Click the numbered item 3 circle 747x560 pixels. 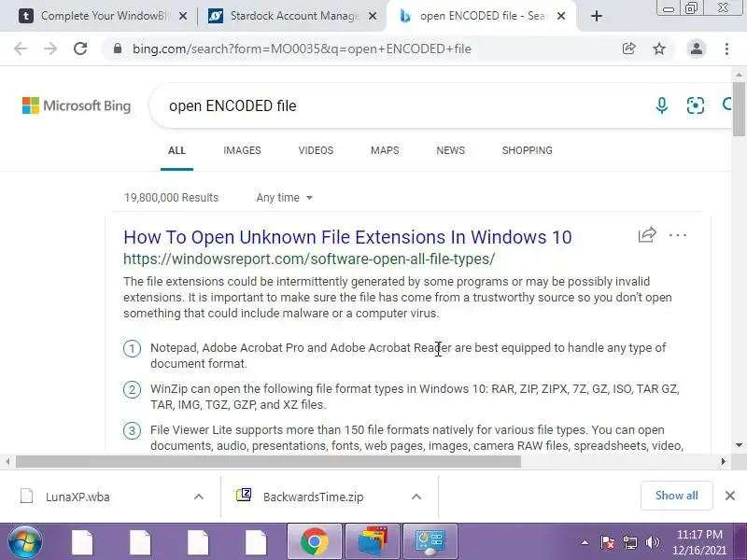point(132,430)
